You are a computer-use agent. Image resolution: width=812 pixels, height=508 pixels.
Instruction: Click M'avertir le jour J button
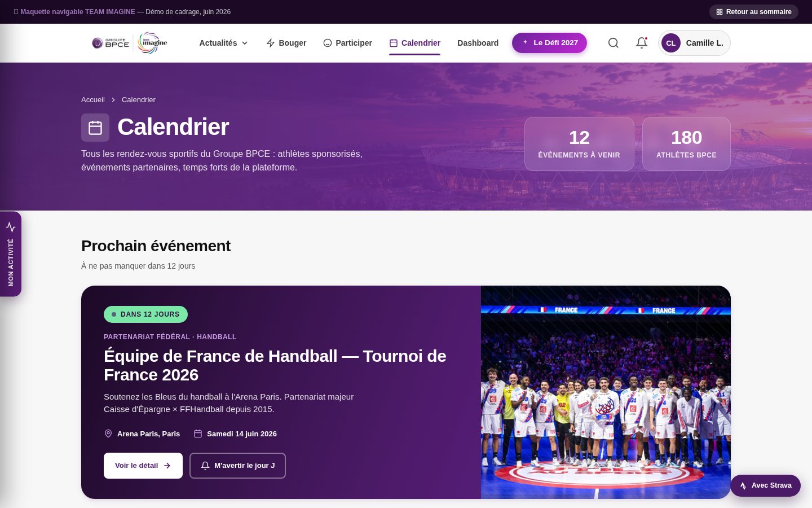[x=237, y=466]
